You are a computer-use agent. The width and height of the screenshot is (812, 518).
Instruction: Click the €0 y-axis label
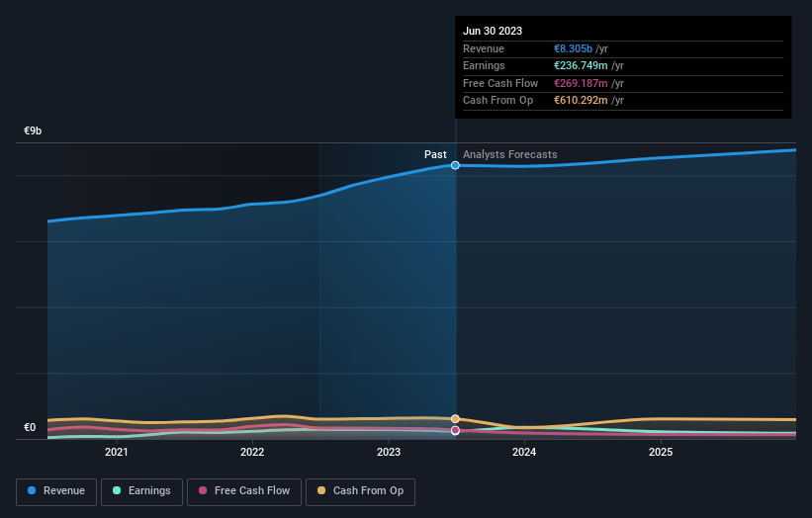(x=30, y=427)
